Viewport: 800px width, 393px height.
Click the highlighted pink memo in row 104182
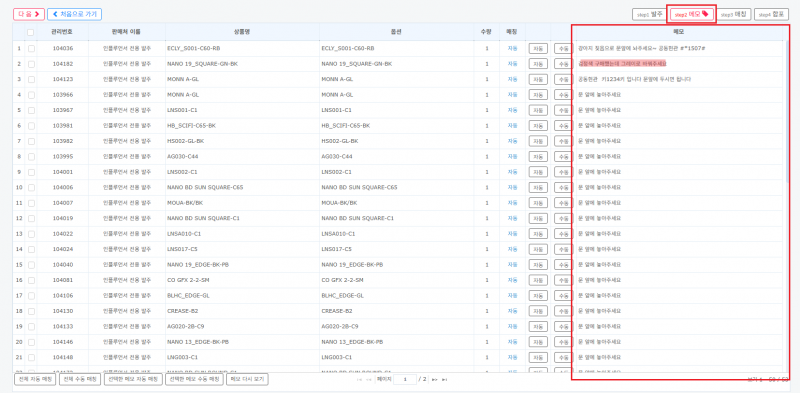point(622,64)
